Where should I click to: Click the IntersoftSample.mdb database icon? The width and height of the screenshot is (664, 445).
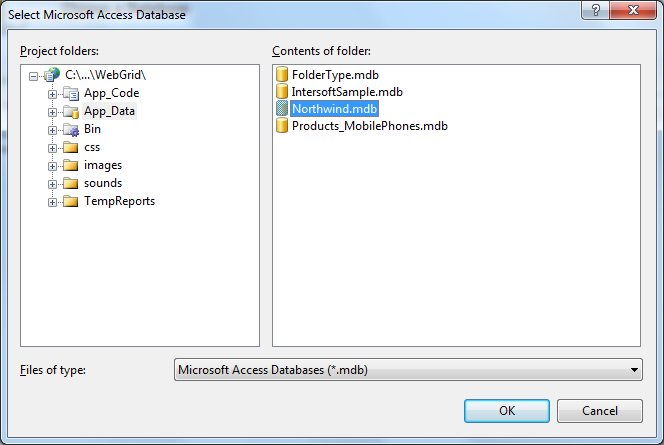[282, 92]
